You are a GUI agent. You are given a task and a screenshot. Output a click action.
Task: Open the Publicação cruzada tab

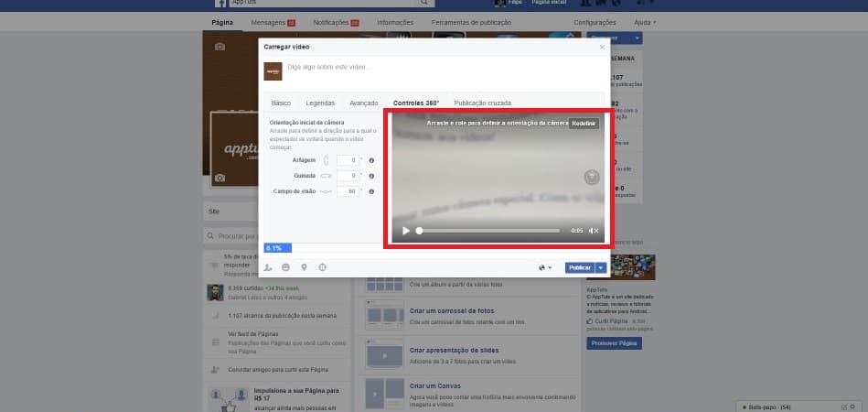coord(483,103)
